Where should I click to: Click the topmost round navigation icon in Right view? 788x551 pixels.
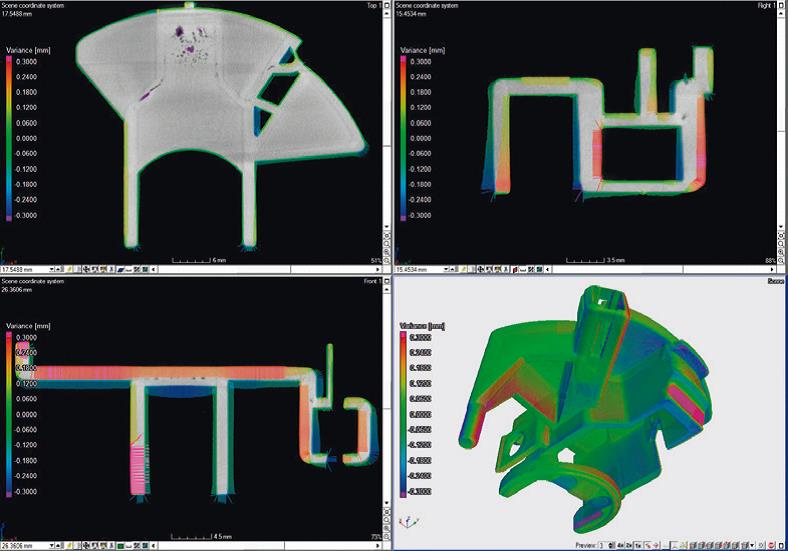click(x=780, y=231)
